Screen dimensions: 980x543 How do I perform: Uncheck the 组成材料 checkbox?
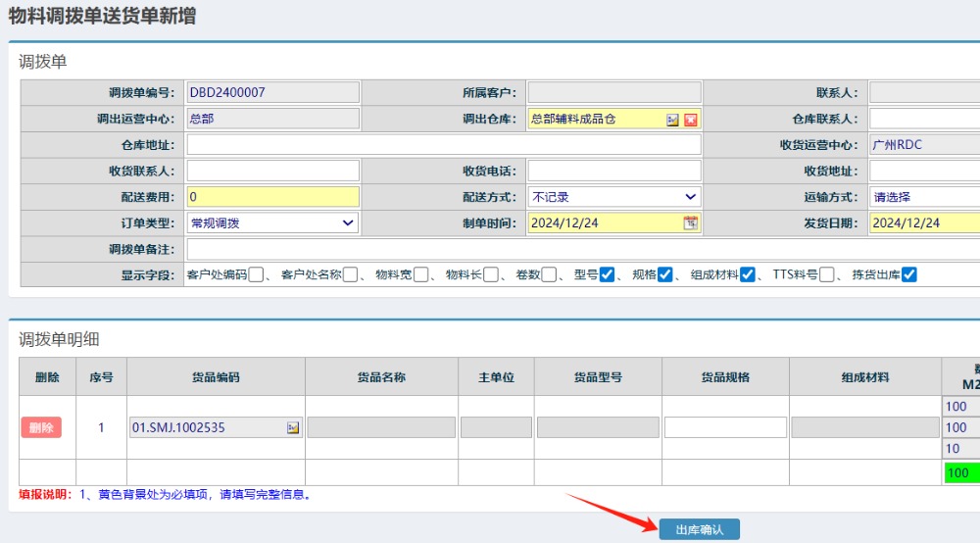point(748,275)
